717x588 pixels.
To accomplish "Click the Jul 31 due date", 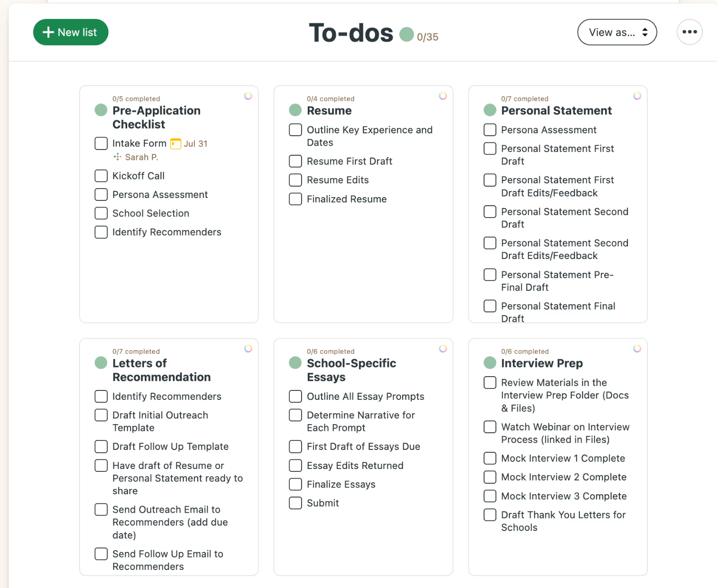I will pos(195,144).
